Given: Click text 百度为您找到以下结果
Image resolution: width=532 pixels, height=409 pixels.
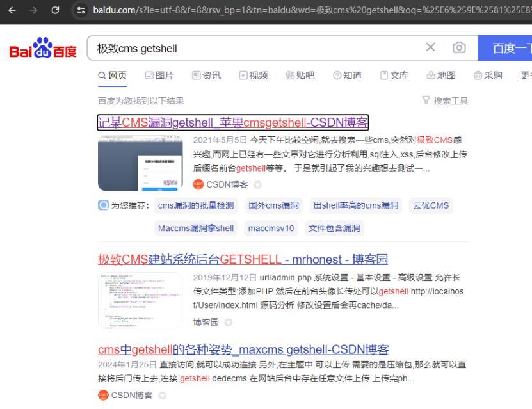Looking at the screenshot, I should coord(141,100).
